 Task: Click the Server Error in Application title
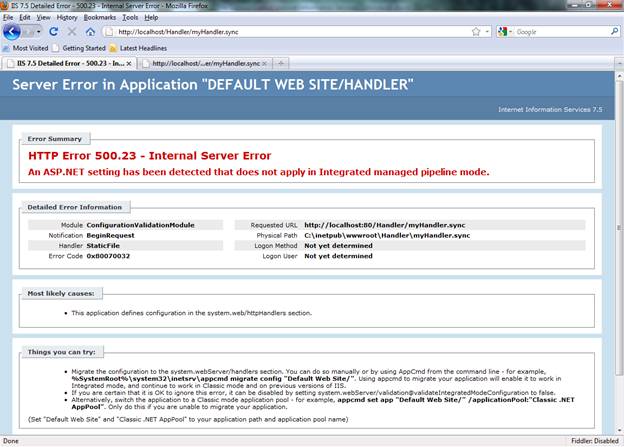[213, 85]
